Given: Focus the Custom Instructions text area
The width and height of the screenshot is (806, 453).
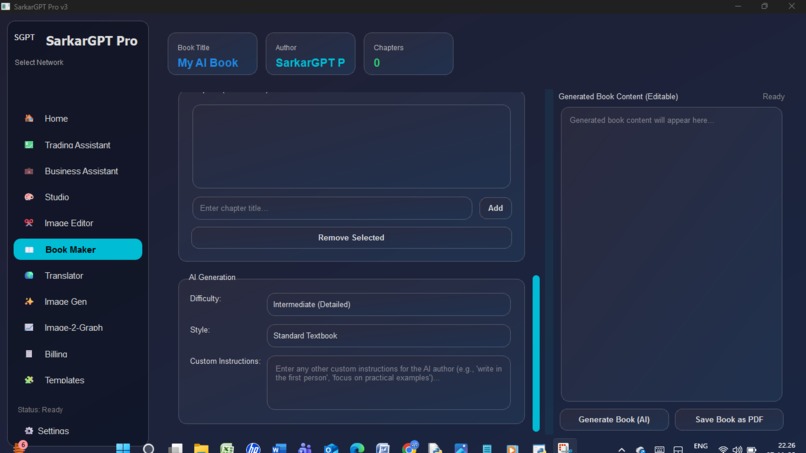Looking at the screenshot, I should click(389, 383).
